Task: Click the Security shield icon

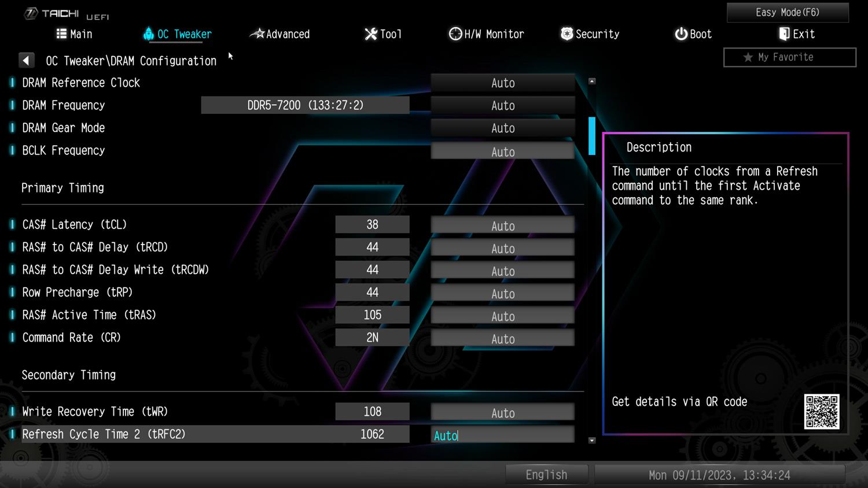Action: tap(567, 34)
